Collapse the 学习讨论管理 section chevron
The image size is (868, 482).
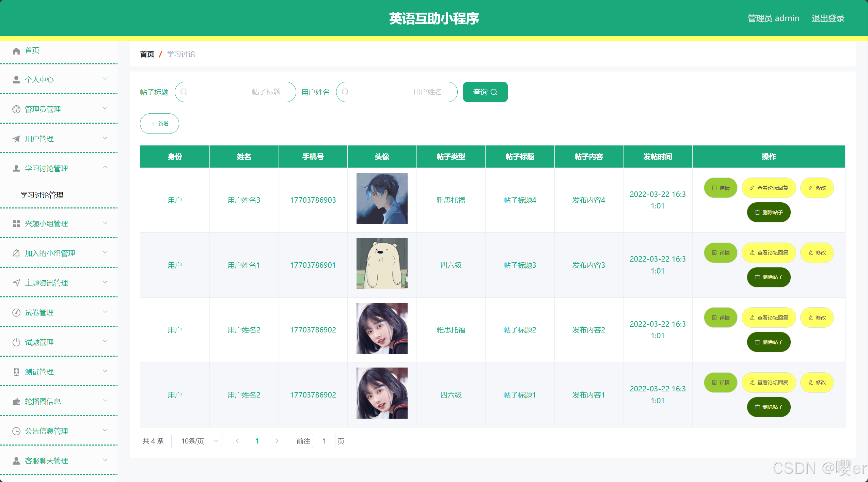click(x=105, y=168)
